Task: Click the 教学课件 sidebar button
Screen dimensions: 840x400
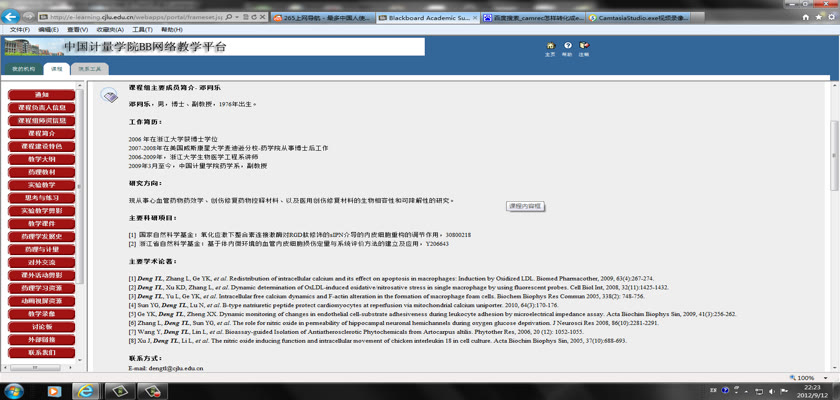Action: click(41, 224)
